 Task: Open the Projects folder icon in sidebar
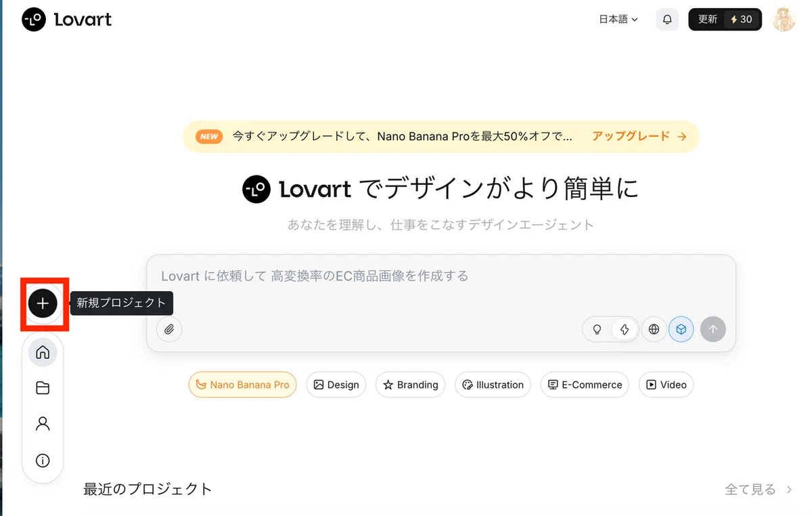[x=43, y=388]
